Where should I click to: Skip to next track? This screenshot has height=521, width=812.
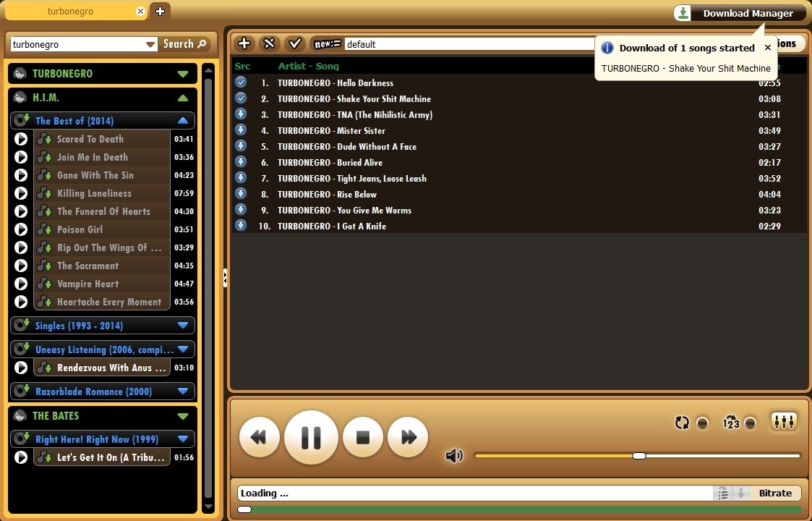408,438
